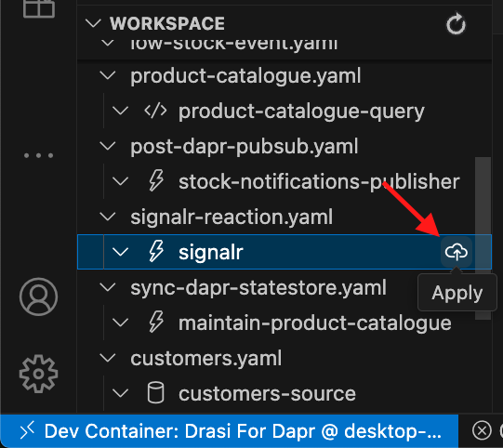503x448 pixels.
Task: Collapse the post-dapr-pubsub.yaml node
Action: coord(108,146)
